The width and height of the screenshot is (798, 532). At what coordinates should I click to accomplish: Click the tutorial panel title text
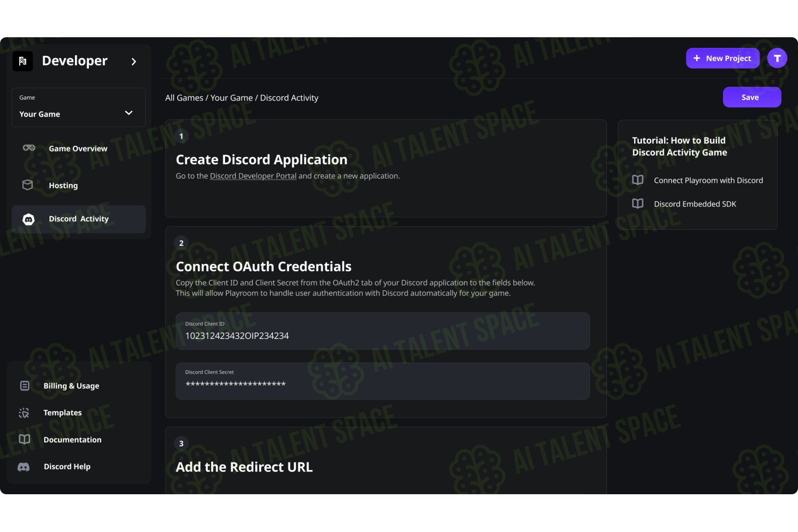[x=679, y=146]
